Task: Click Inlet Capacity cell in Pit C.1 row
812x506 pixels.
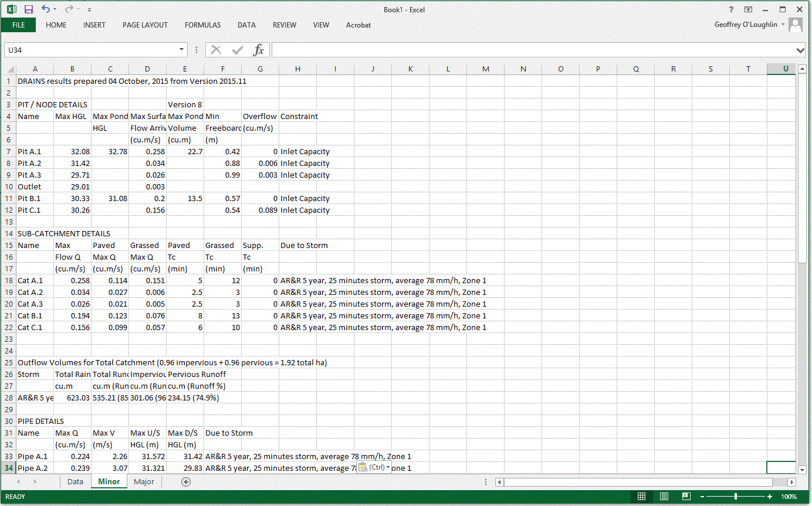Action: (x=305, y=210)
